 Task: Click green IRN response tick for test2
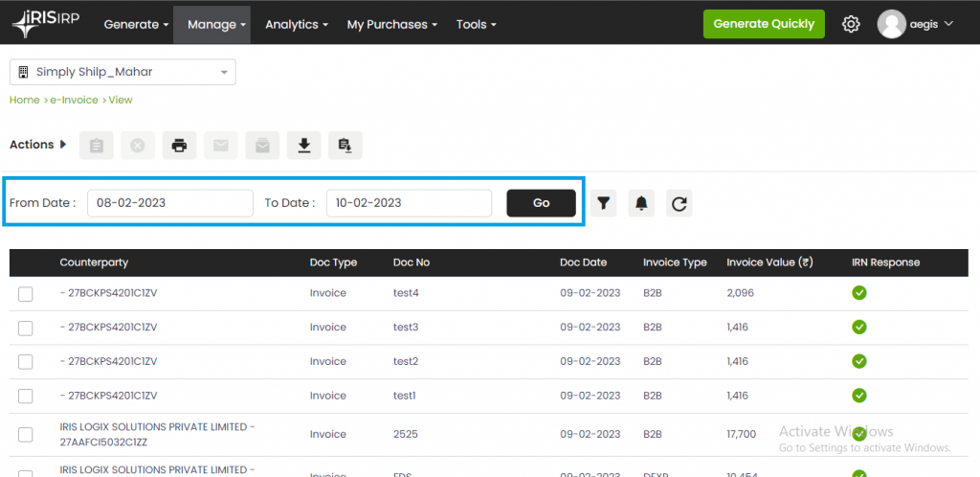point(858,361)
